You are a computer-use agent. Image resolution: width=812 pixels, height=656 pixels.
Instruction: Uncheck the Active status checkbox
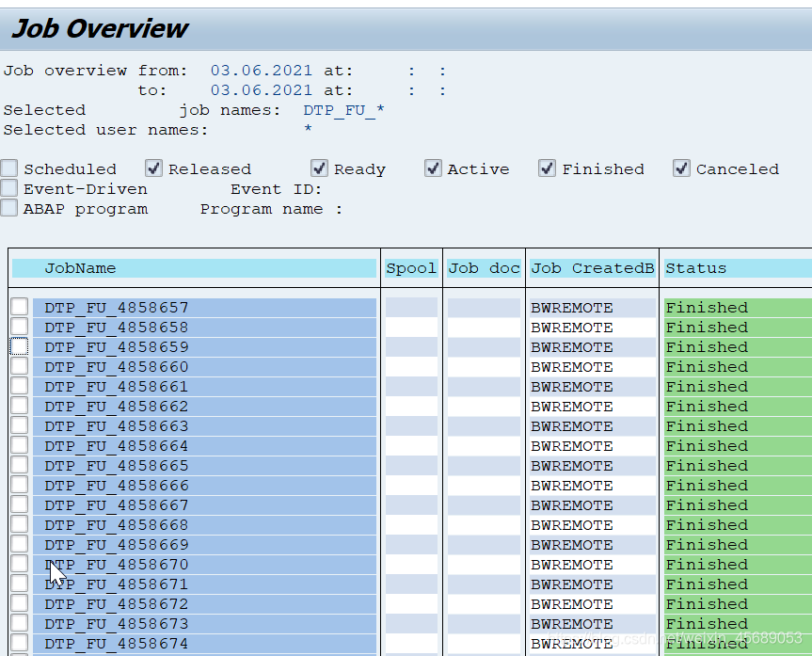tap(433, 168)
